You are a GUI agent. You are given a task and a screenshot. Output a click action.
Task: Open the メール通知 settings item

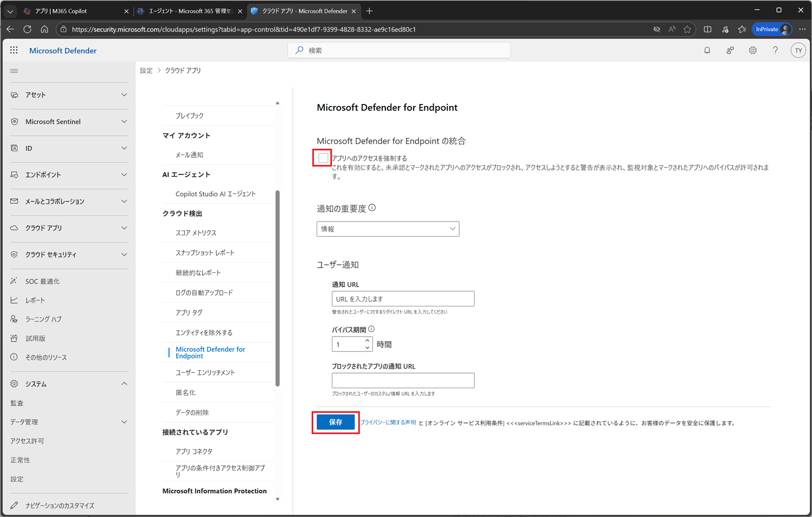click(189, 155)
